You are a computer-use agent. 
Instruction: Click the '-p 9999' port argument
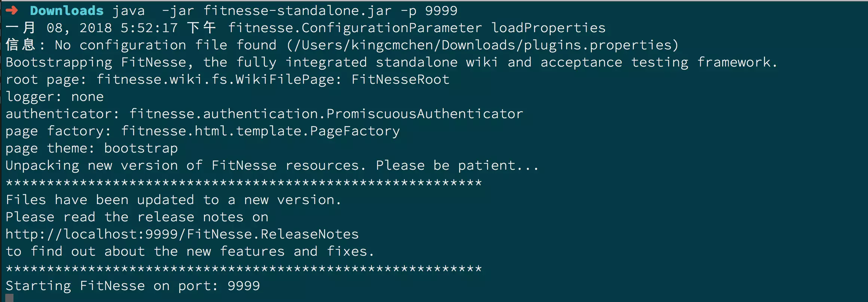tap(429, 11)
